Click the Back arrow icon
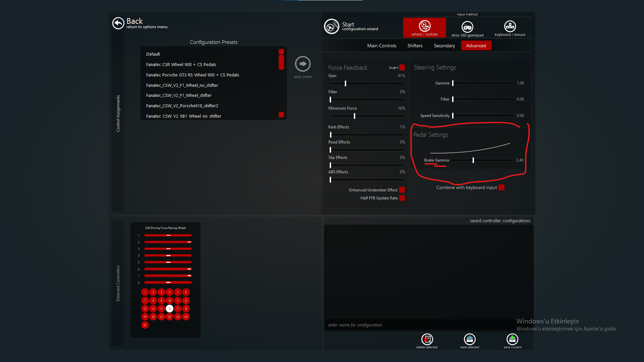The width and height of the screenshot is (644, 362). [118, 23]
